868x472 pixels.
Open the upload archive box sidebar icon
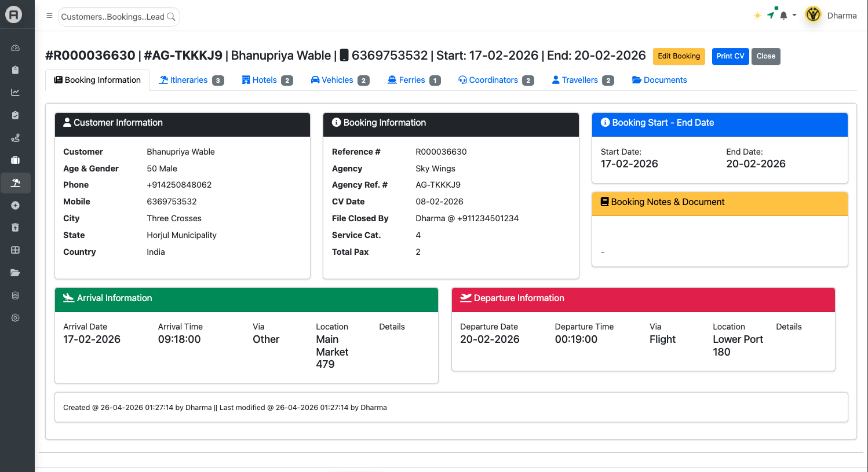(x=16, y=228)
